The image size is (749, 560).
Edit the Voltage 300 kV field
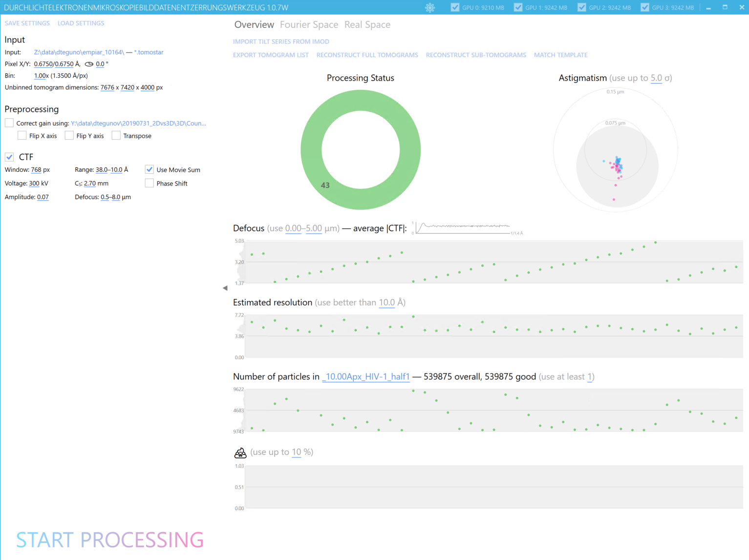point(34,184)
